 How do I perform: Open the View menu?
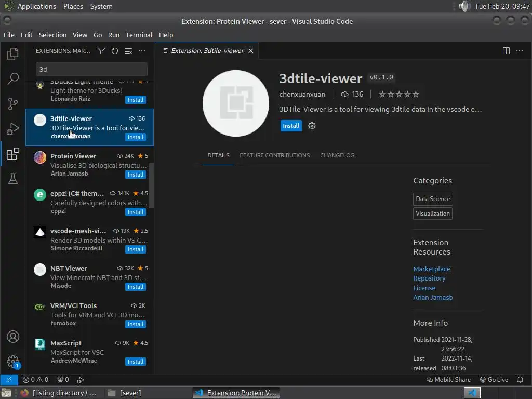[x=79, y=35]
